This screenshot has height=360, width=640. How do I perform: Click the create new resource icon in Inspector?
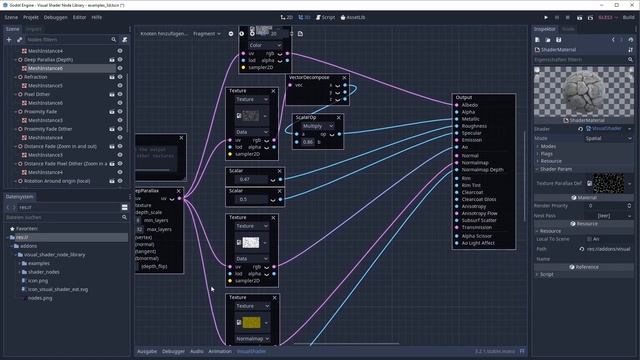coord(538,40)
